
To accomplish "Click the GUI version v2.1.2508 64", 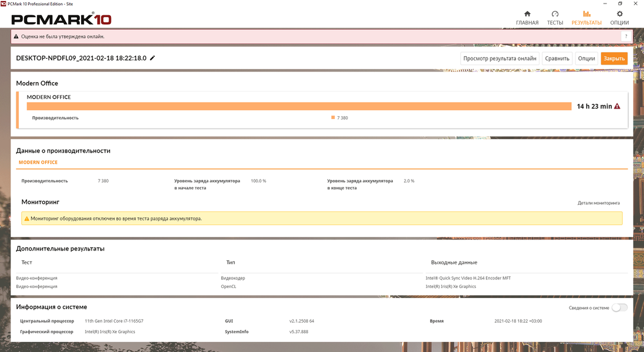I will [302, 321].
